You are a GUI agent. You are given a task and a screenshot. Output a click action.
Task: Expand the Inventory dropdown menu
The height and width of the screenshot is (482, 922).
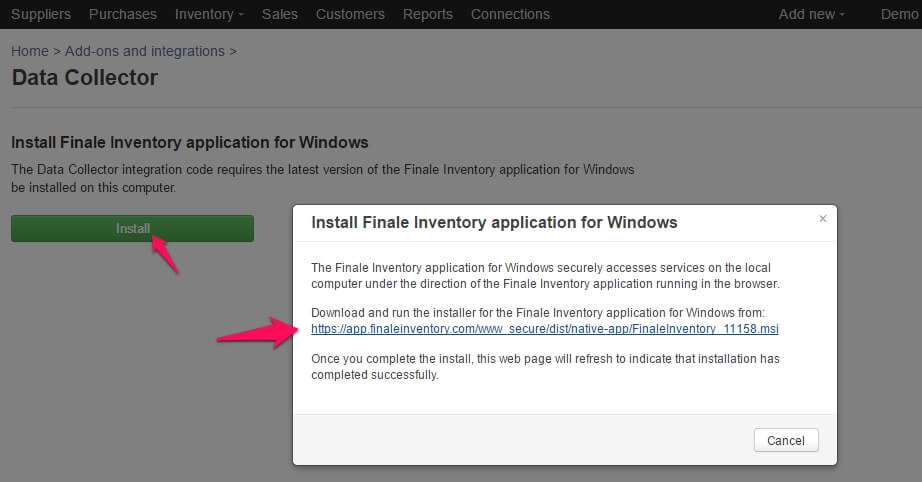[209, 14]
